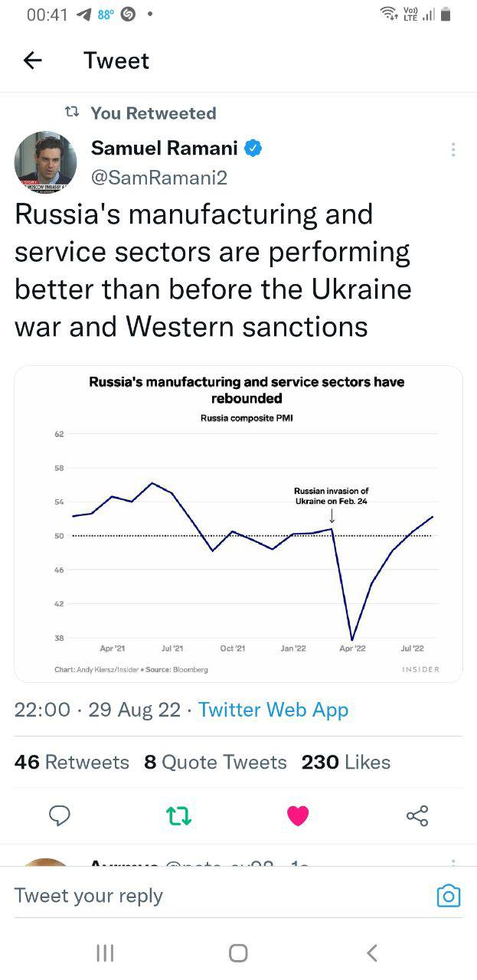Unlike the tweet with pink heart
The image size is (477, 980).
(298, 816)
